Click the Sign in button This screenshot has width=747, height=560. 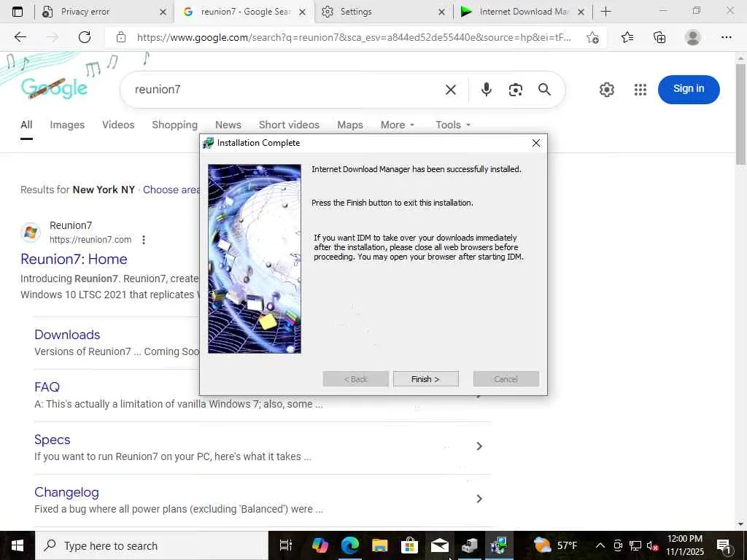[x=689, y=90]
